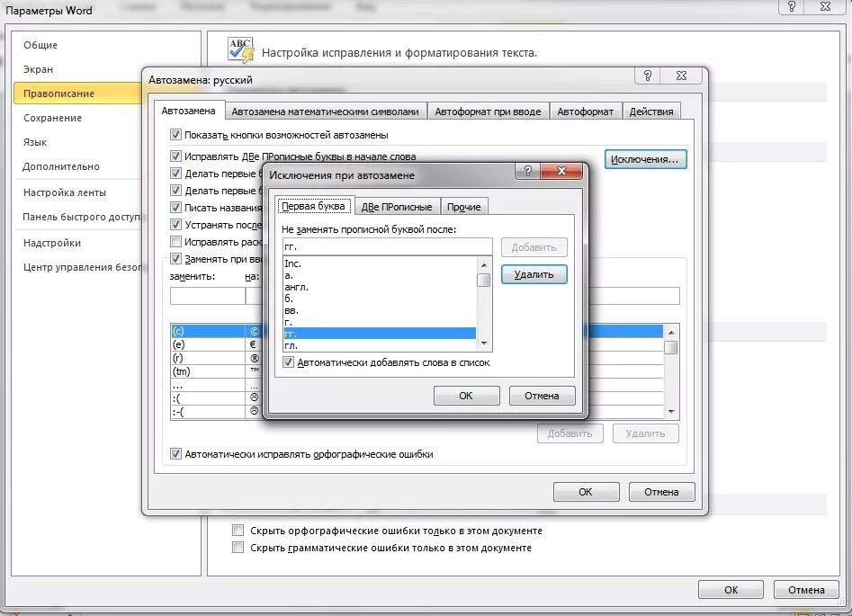Select Дополнительно category in sidebar
Image resolution: width=852 pixels, height=616 pixels.
(61, 166)
